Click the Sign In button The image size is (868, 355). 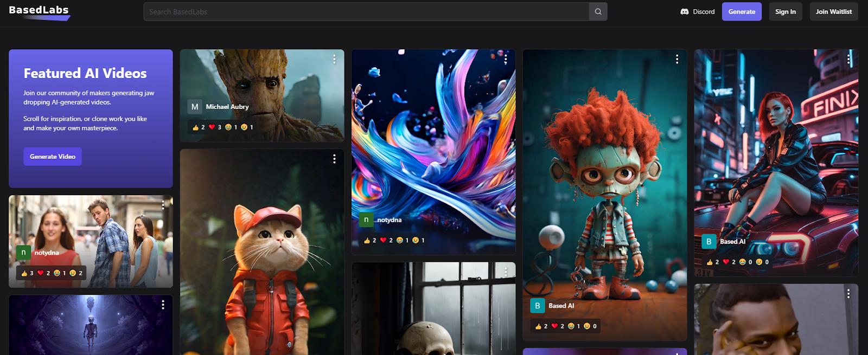point(786,11)
